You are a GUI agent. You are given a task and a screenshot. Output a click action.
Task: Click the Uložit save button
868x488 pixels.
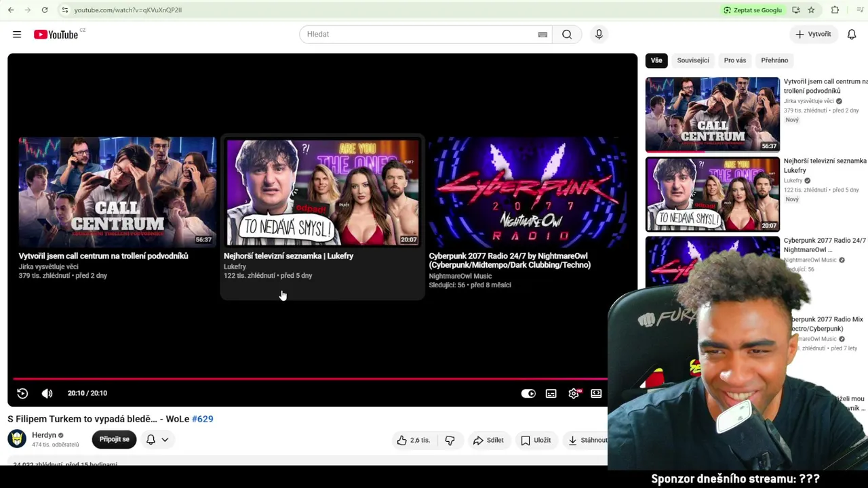536,441
